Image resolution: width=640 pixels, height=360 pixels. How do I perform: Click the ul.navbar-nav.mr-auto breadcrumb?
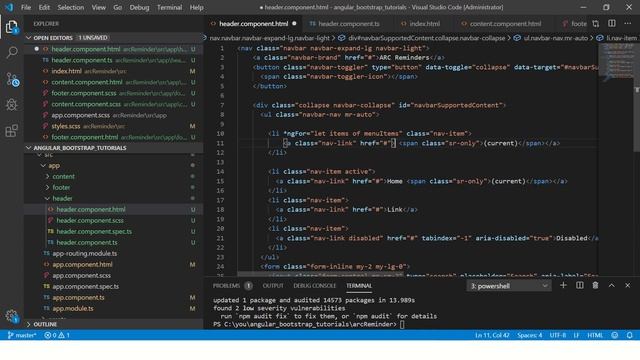click(551, 38)
